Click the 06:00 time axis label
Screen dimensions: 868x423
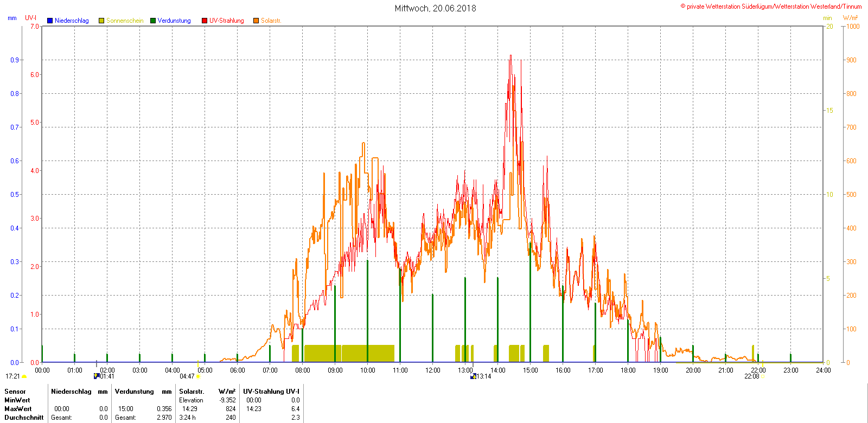pyautogui.click(x=238, y=370)
